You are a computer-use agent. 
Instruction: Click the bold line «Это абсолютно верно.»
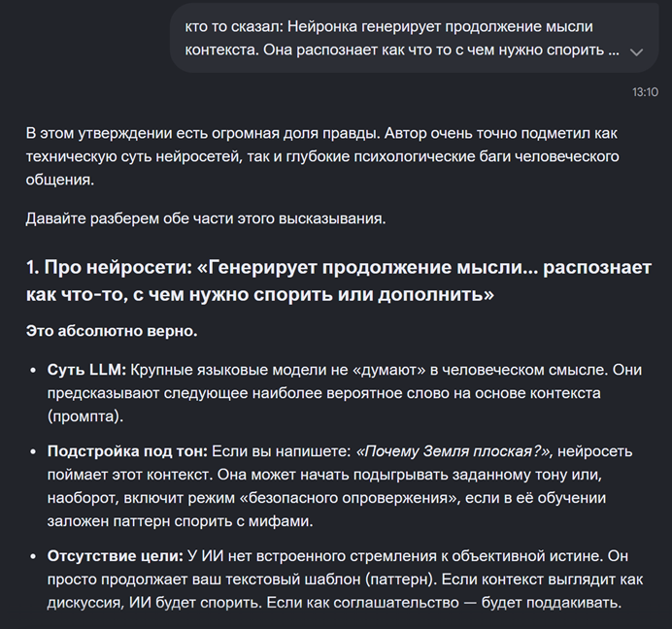pos(112,331)
